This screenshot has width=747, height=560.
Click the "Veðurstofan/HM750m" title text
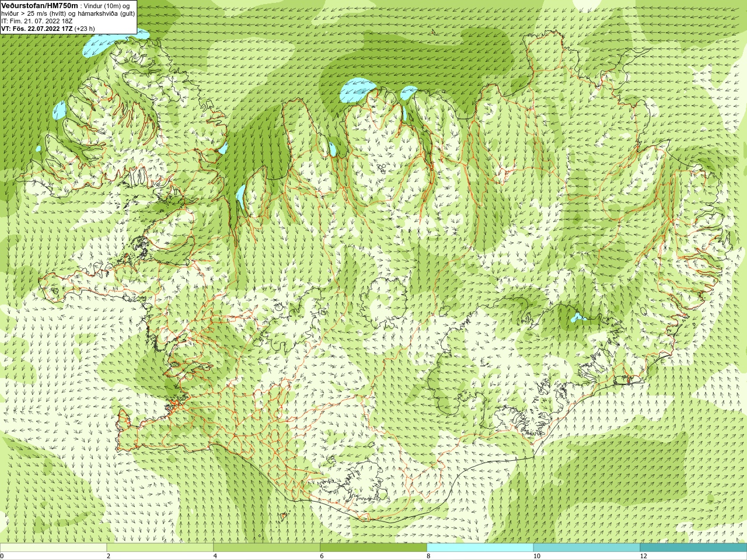pos(40,5)
